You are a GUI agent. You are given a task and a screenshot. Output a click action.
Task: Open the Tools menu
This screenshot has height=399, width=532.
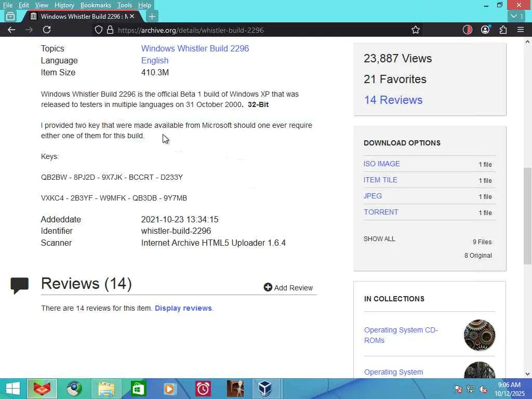coord(125,5)
